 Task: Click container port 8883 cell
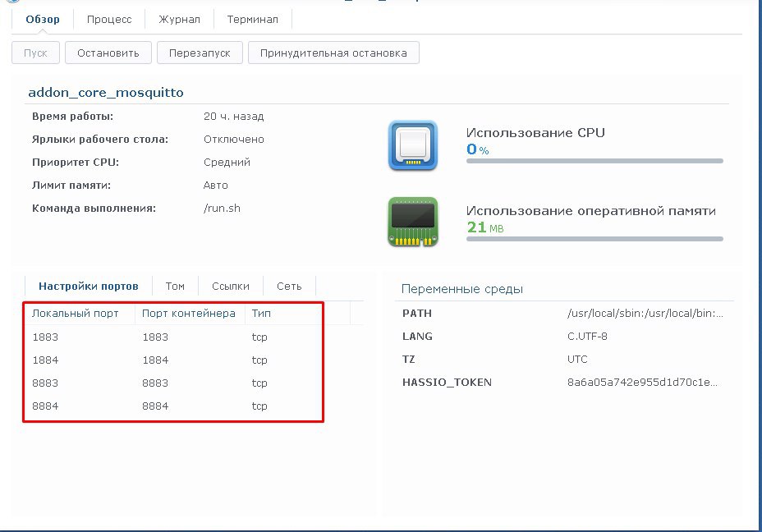[x=155, y=383]
